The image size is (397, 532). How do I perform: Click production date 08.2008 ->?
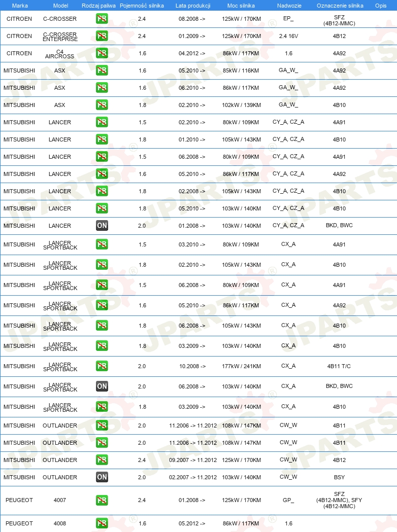pos(192,19)
